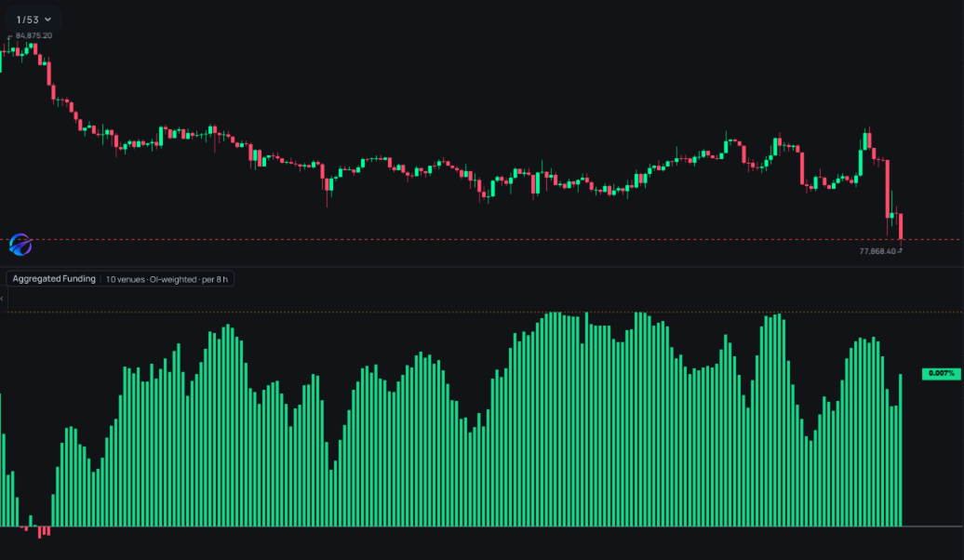Collapse the side panel with left chevron
This screenshot has width=964, height=560.
click(x=2, y=299)
